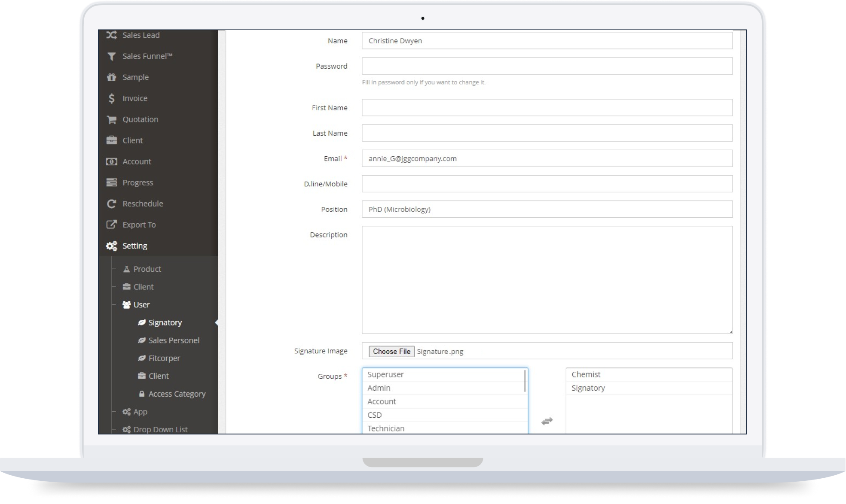
Task: Click the Access Category lock icon
Action: coord(141,394)
